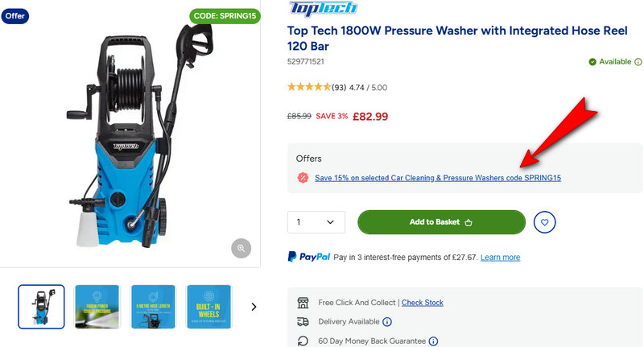This screenshot has width=644, height=347.
Task: Select the second product thumbnail
Action: coord(97,307)
